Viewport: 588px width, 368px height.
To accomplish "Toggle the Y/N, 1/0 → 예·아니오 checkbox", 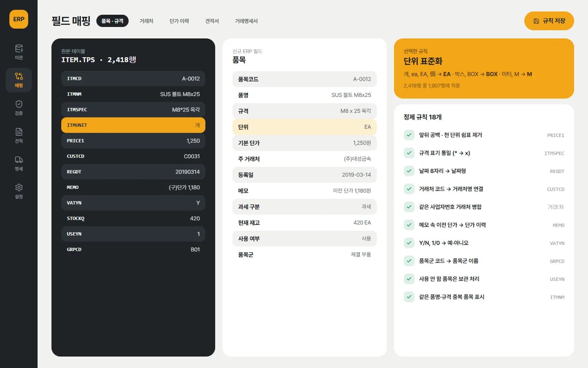I will 409,243.
